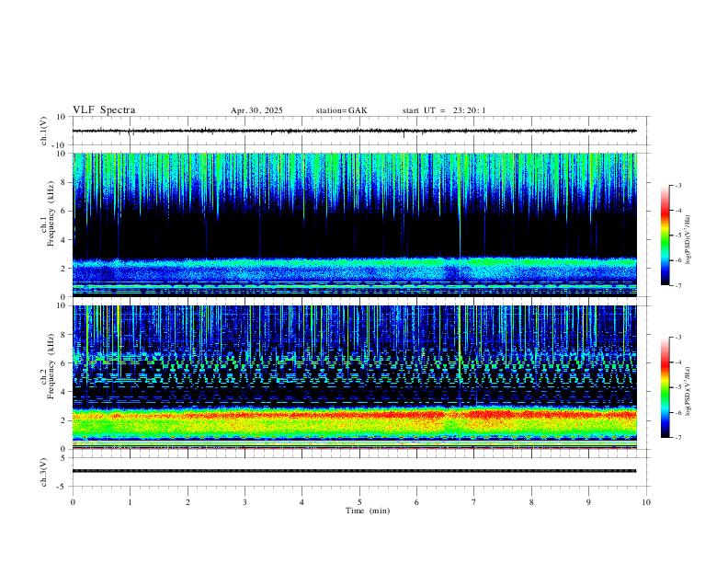Click the "station=GAK" header label
The height and width of the screenshot is (563, 728).
coord(341,110)
